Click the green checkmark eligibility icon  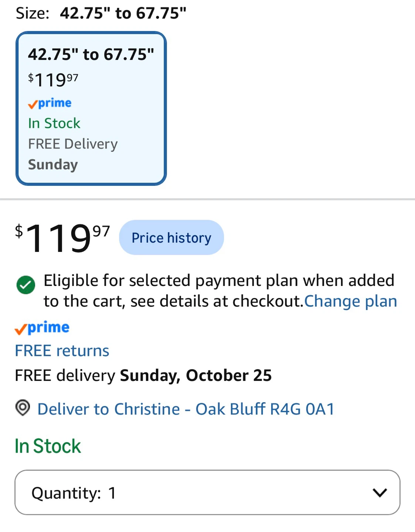(x=26, y=285)
